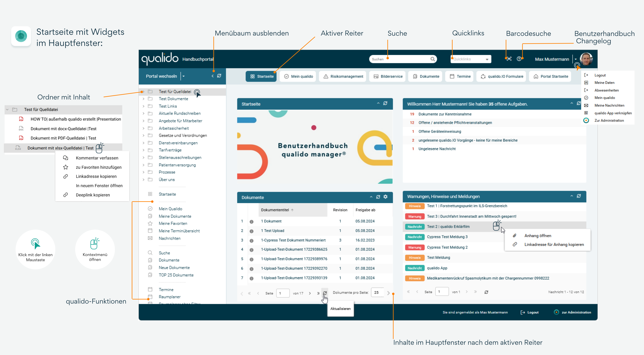Collapse the Startseite widget
The width and height of the screenshot is (644, 355).
(378, 103)
